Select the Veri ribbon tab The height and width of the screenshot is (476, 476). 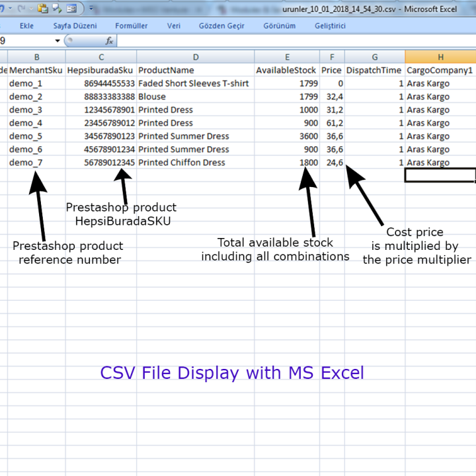(x=174, y=26)
